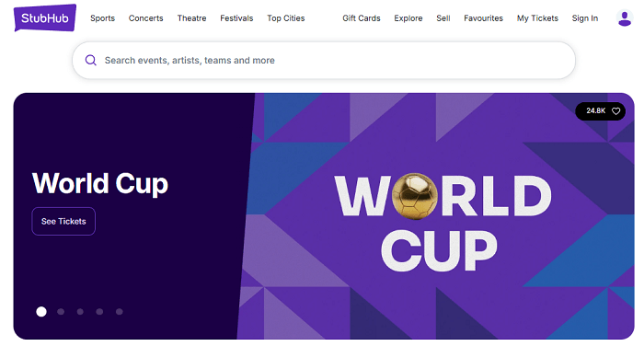Open the Top Cities menu
The height and width of the screenshot is (346, 644).
[x=286, y=18]
